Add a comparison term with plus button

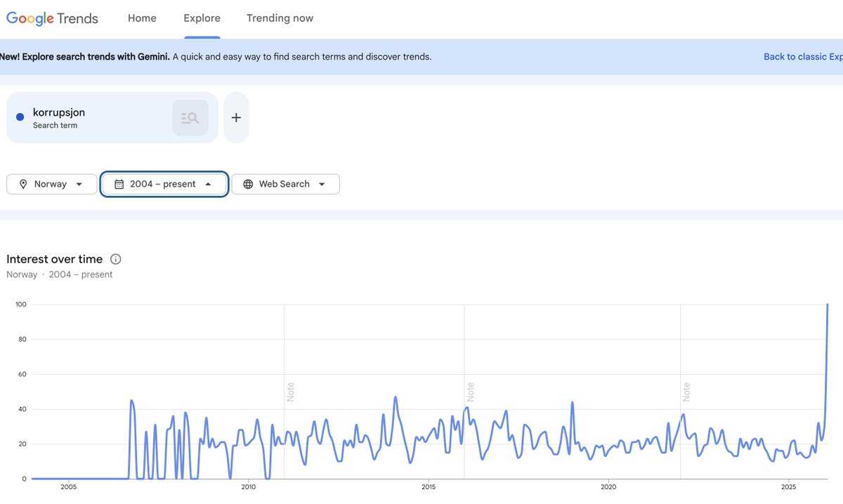pyautogui.click(x=236, y=118)
